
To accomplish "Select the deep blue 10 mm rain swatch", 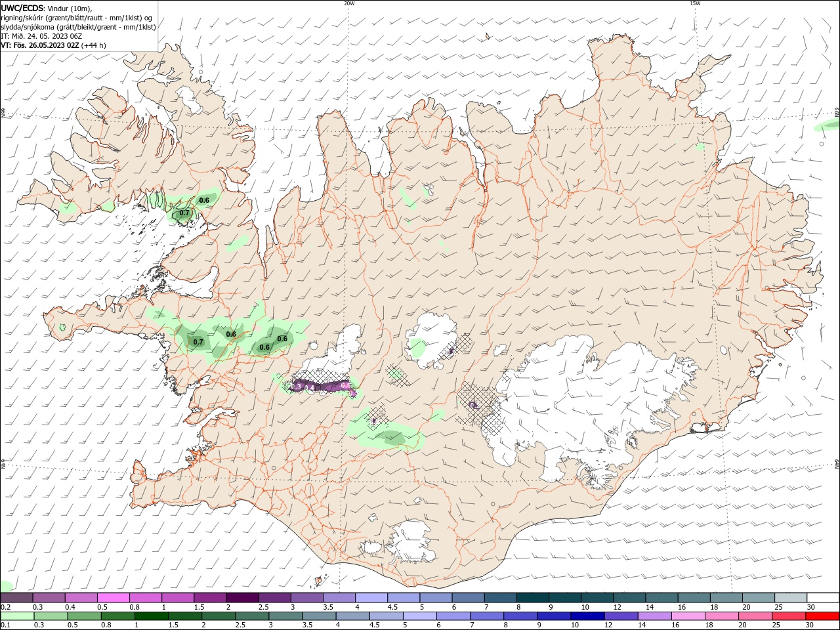I will click(x=587, y=616).
